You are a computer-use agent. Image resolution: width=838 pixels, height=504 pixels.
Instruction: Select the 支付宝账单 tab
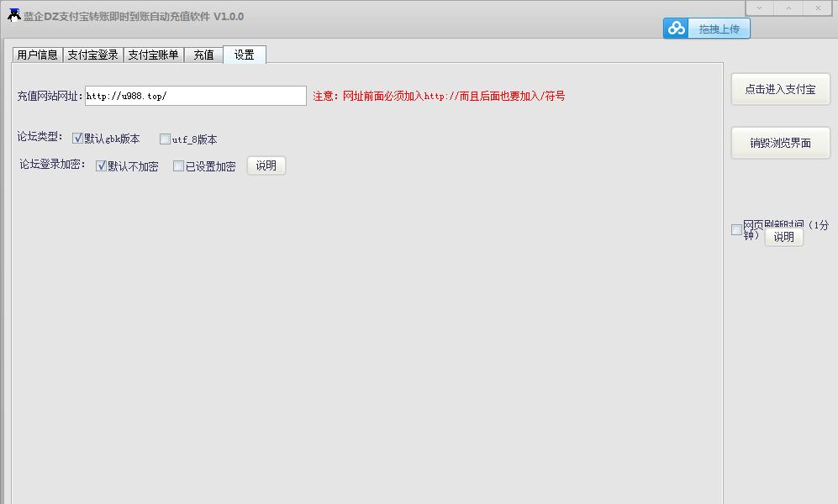(x=153, y=55)
